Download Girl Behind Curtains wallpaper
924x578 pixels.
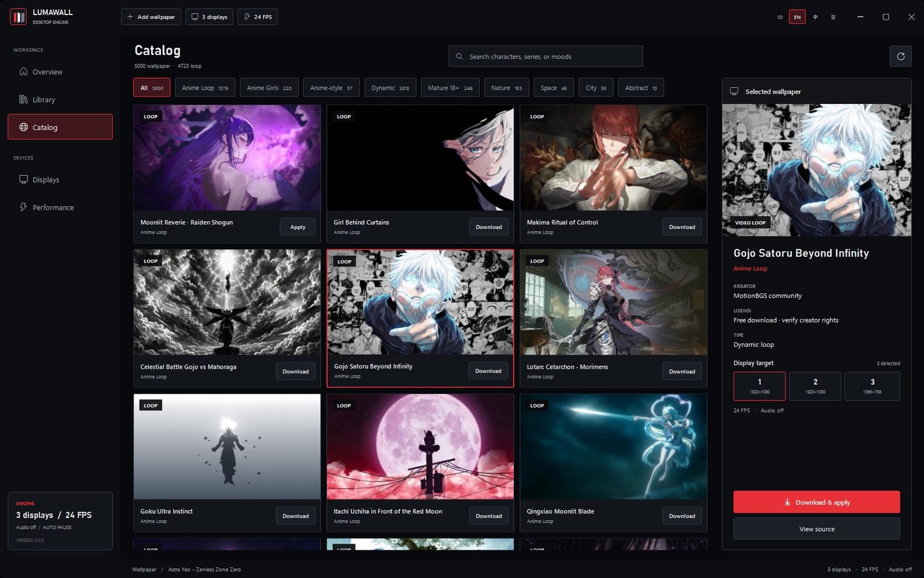489,227
